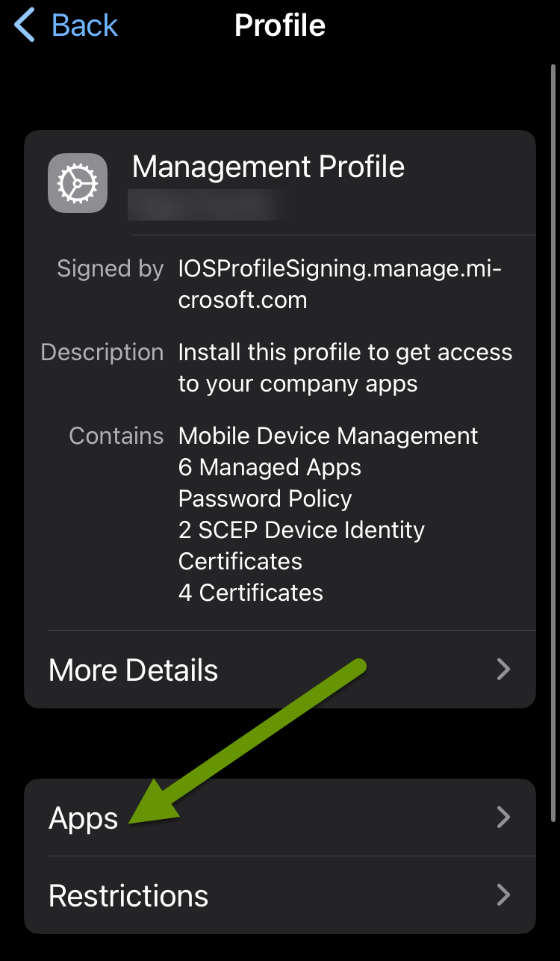Tap the chevron next to More Details
This screenshot has height=961, width=560.
(503, 670)
